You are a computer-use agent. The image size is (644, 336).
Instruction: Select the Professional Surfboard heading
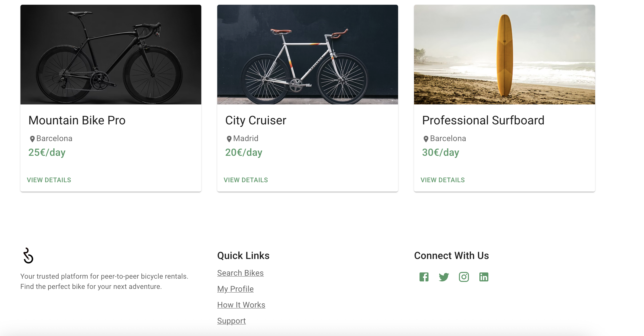(x=483, y=120)
